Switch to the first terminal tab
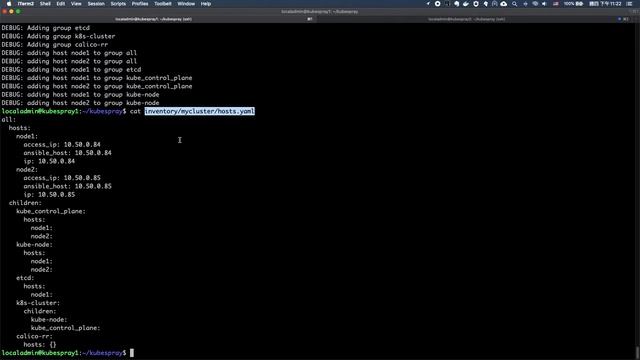640x360 pixels. coord(158,19)
